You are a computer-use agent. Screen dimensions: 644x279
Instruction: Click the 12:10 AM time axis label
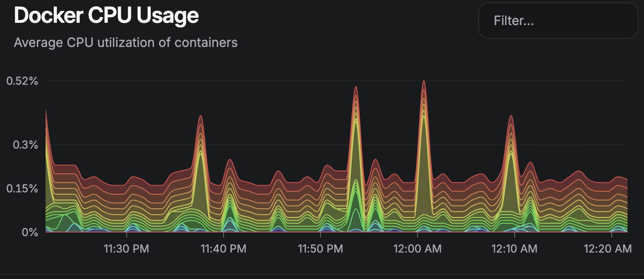click(514, 249)
